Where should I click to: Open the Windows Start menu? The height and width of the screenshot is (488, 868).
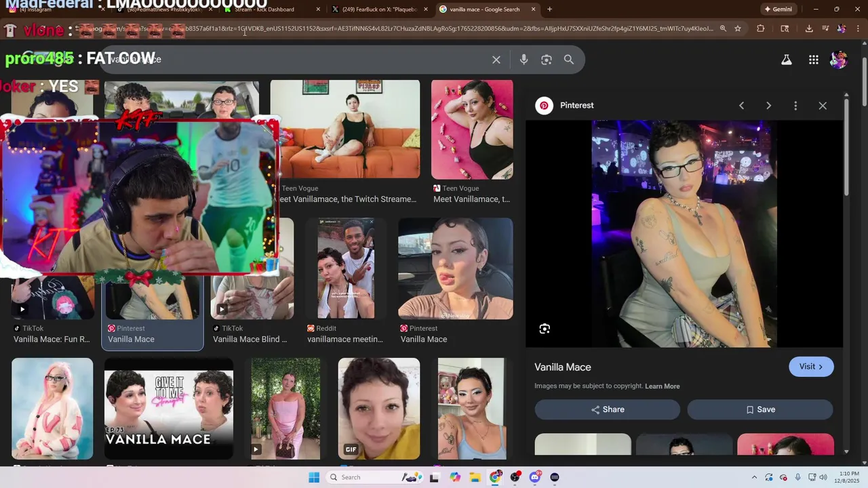[313, 477]
